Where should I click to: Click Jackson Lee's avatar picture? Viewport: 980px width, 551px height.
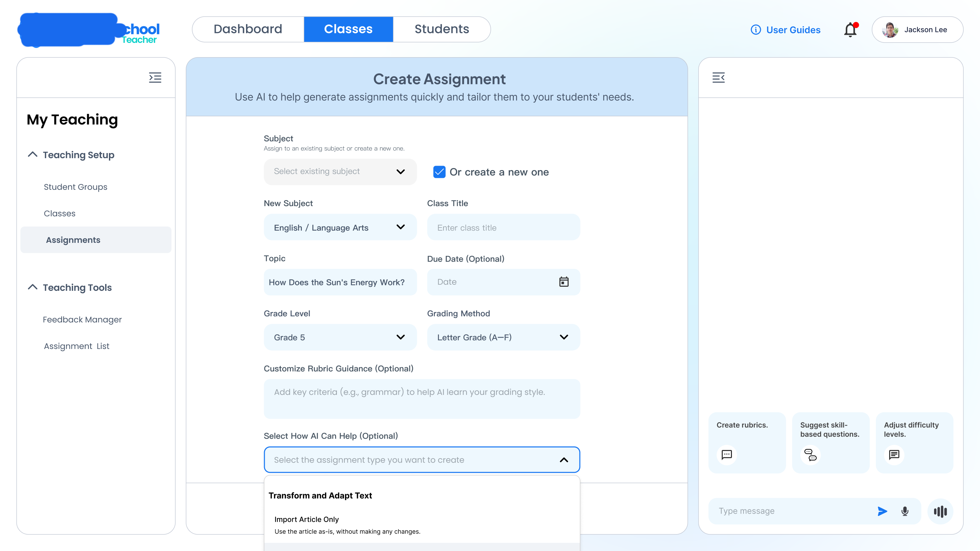pyautogui.click(x=890, y=30)
